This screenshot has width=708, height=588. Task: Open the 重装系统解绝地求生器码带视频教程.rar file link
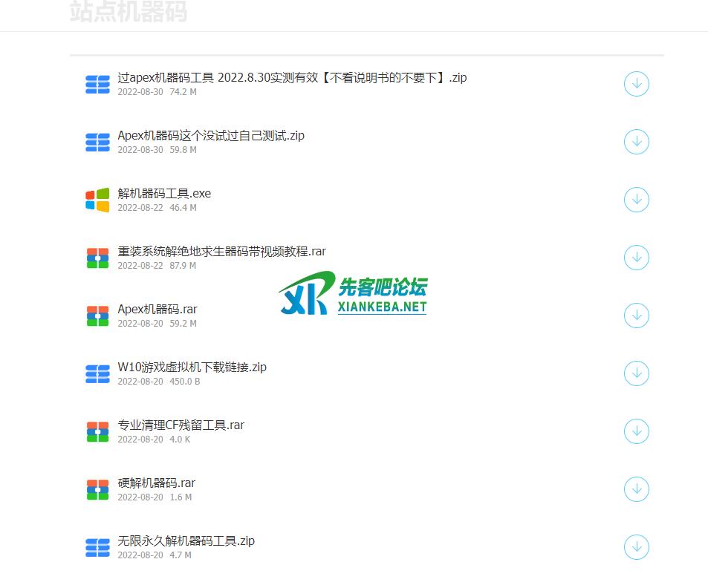point(221,252)
